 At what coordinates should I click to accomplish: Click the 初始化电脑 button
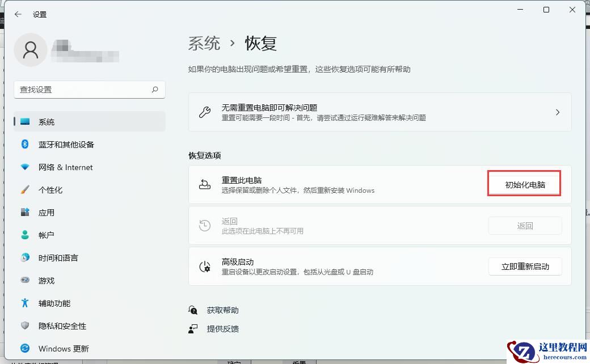[x=524, y=183]
